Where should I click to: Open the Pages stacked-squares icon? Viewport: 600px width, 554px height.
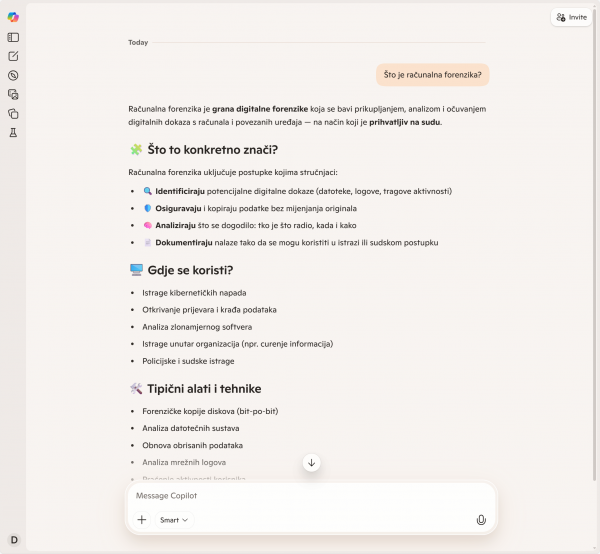coord(13,113)
